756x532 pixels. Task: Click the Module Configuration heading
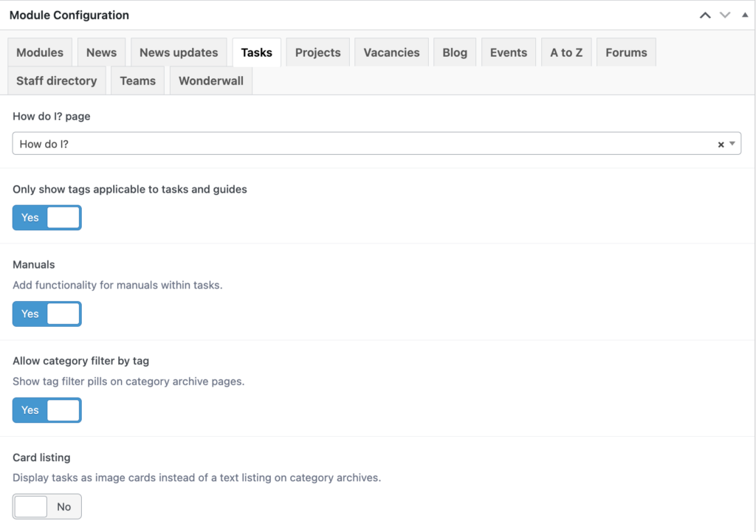tap(69, 15)
